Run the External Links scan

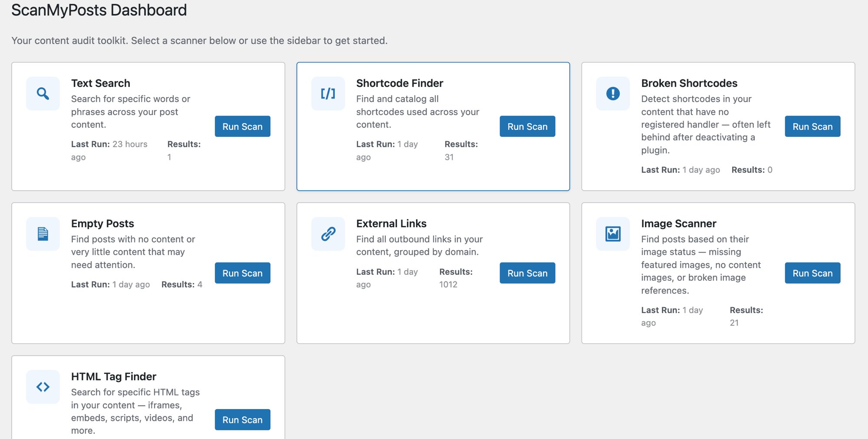pyautogui.click(x=527, y=273)
